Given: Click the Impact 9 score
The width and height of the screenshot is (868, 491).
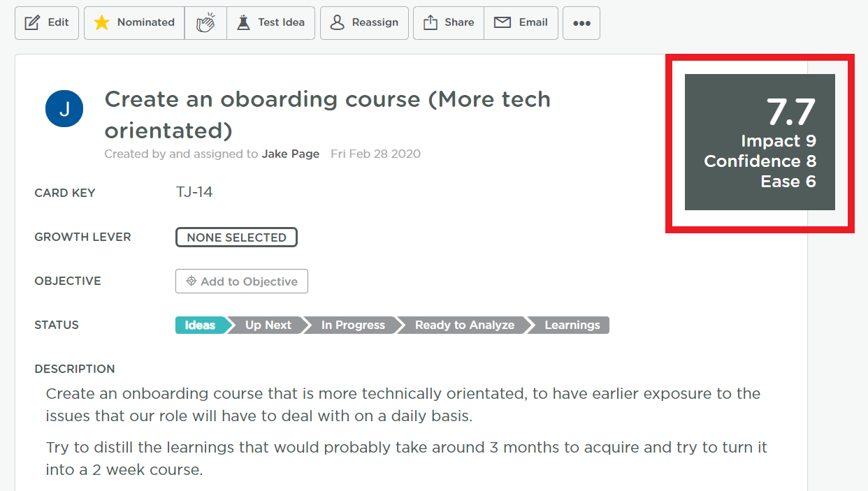Looking at the screenshot, I should pyautogui.click(x=778, y=141).
